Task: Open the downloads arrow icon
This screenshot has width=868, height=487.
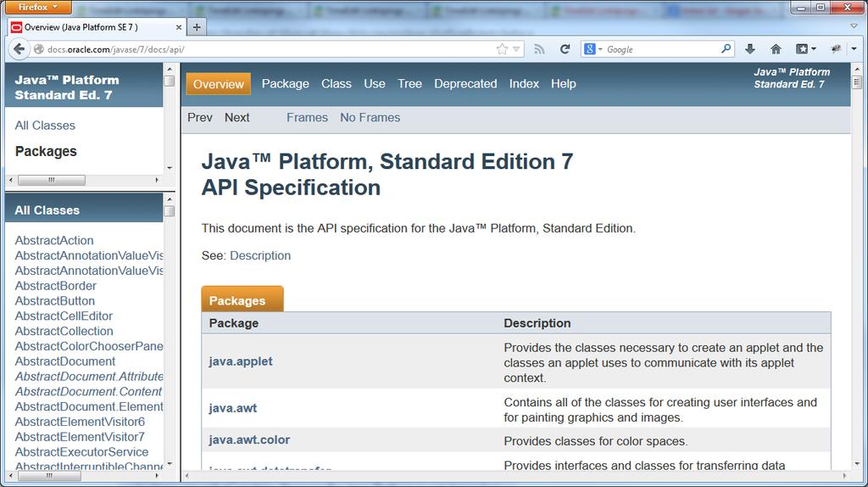Action: click(x=750, y=49)
